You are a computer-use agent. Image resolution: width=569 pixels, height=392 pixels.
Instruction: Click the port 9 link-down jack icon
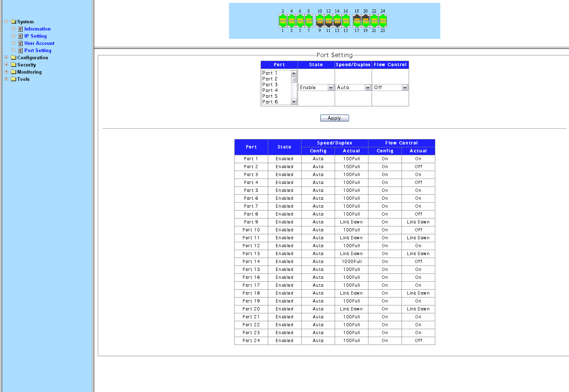point(320,24)
